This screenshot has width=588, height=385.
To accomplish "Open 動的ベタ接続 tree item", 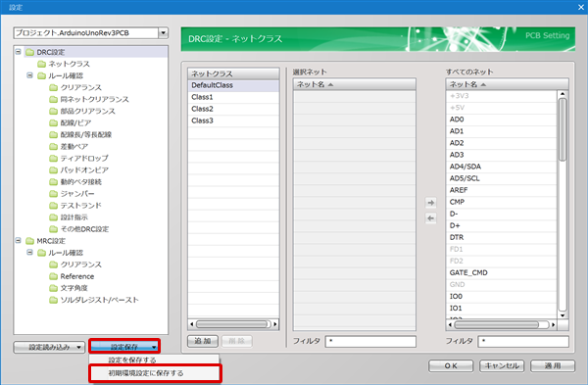I will [x=81, y=182].
